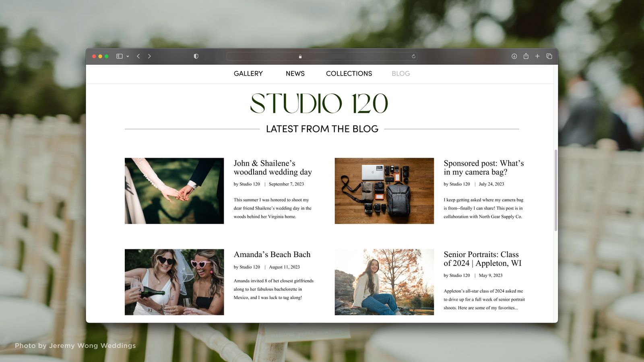
Task: Open the GALLERY menu item
Action: tap(248, 73)
